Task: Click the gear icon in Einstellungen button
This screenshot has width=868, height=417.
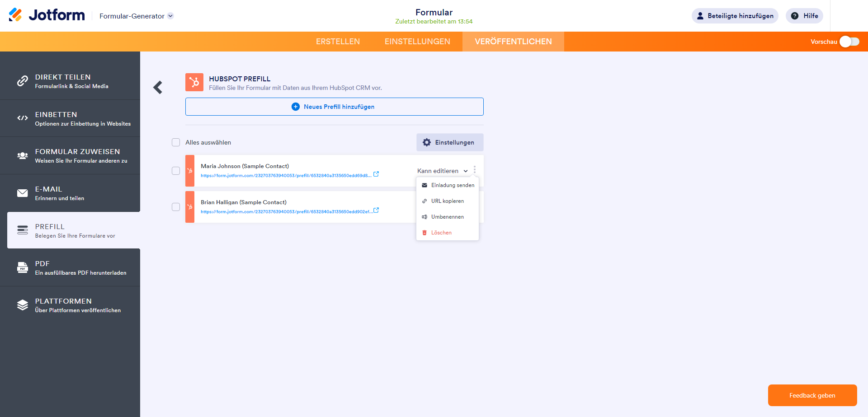Action: pos(427,142)
